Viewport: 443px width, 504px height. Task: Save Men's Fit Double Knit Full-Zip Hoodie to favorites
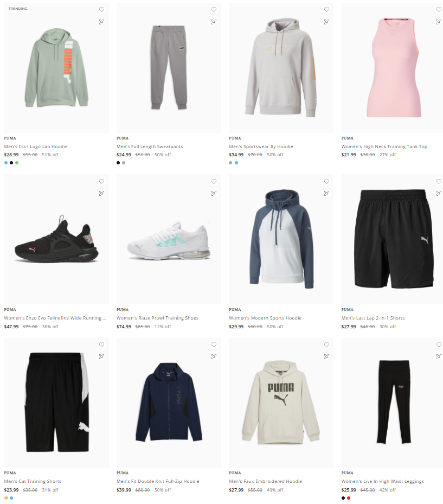point(214,344)
